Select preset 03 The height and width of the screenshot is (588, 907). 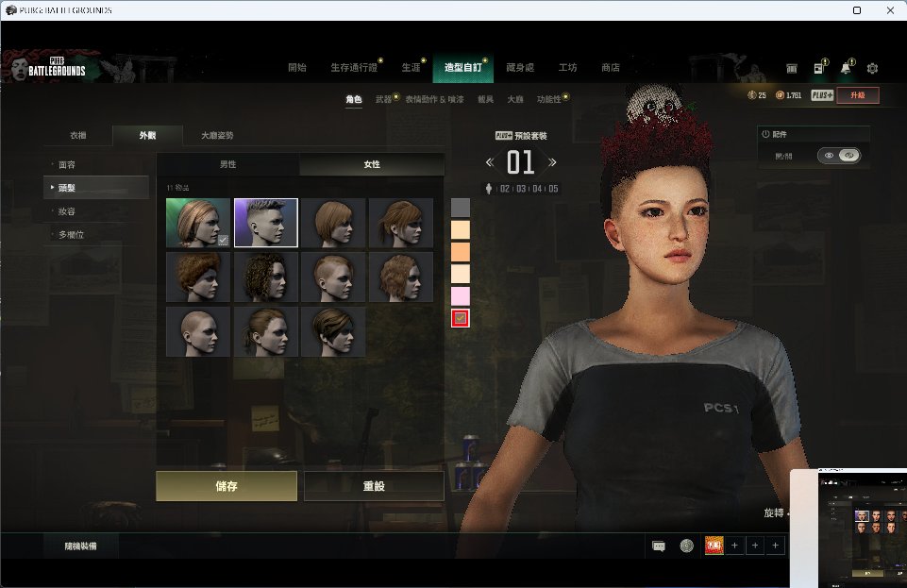coord(521,189)
